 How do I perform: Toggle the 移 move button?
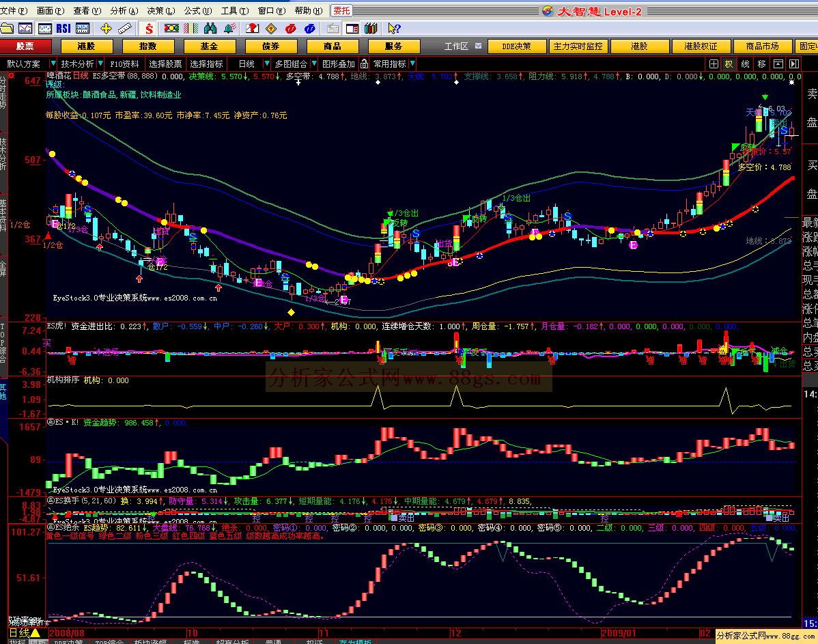[761, 64]
